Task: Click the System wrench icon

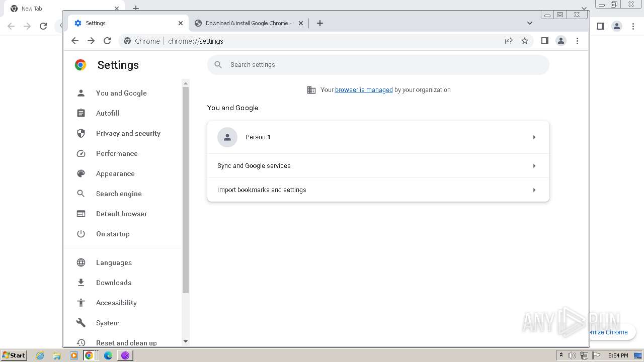Action: pos(80,323)
